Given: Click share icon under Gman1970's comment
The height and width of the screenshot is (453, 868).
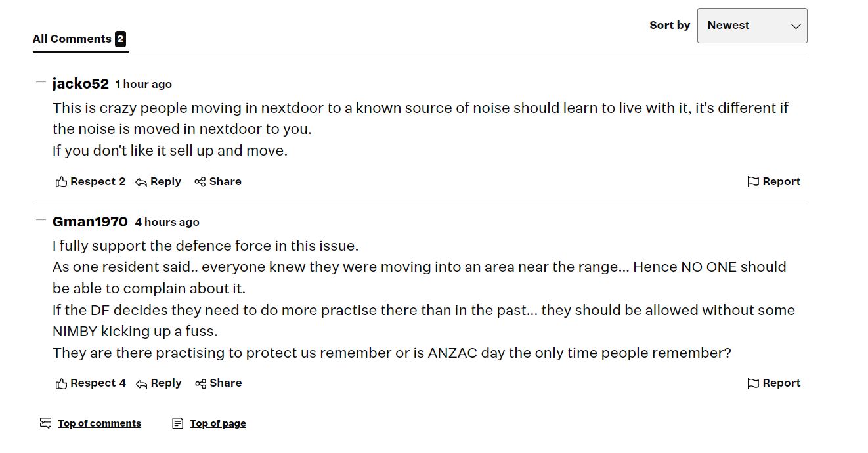Looking at the screenshot, I should (200, 383).
